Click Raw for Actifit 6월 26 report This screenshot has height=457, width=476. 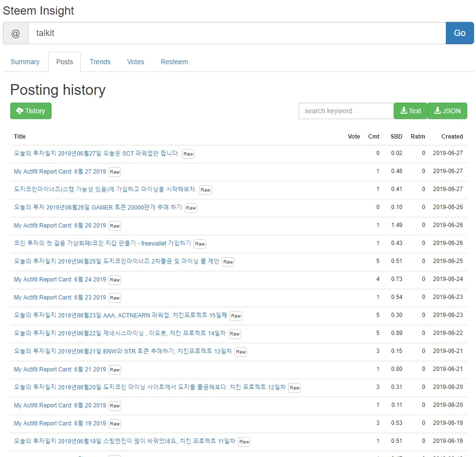click(115, 226)
